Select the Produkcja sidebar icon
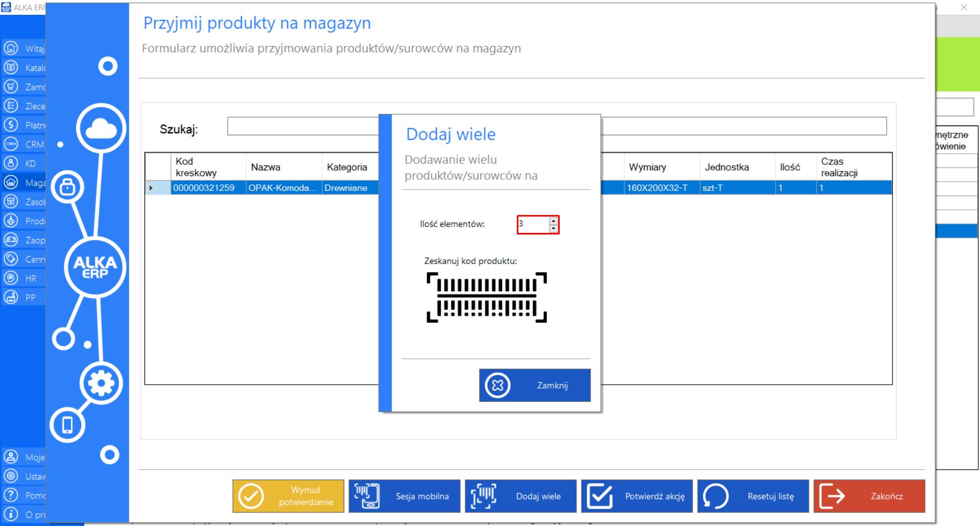The height and width of the screenshot is (526, 980). (11, 221)
